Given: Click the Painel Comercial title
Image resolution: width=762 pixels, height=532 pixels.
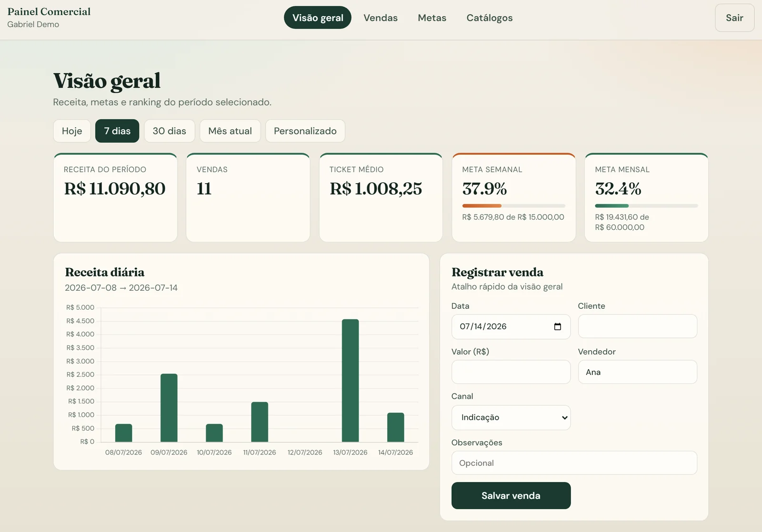Looking at the screenshot, I should pyautogui.click(x=49, y=11).
